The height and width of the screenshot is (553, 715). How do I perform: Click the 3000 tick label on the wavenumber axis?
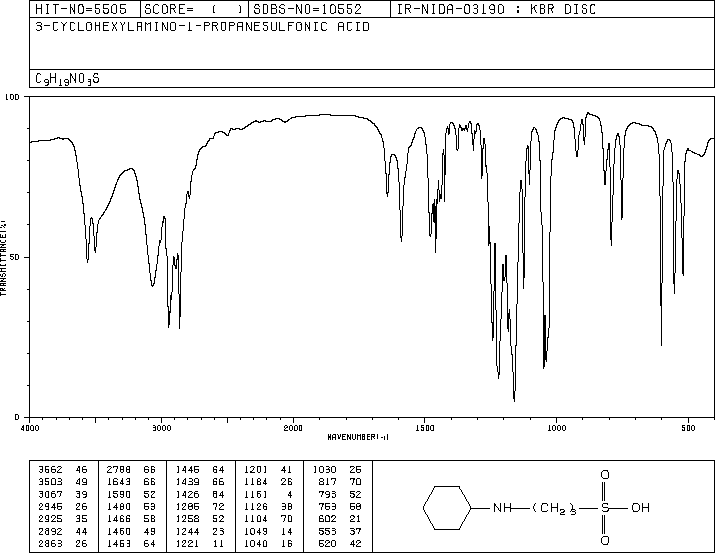point(162,428)
